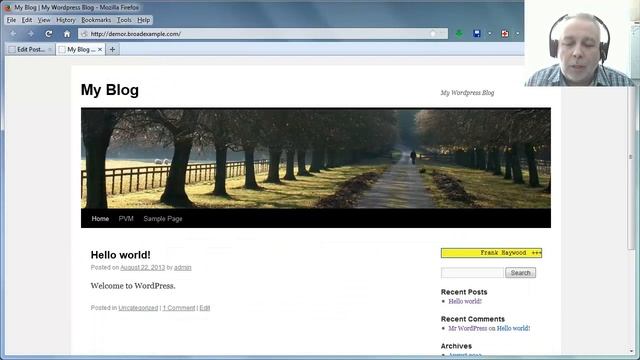The height and width of the screenshot is (360, 640).
Task: Click the tree-lined path header image
Action: (x=316, y=158)
